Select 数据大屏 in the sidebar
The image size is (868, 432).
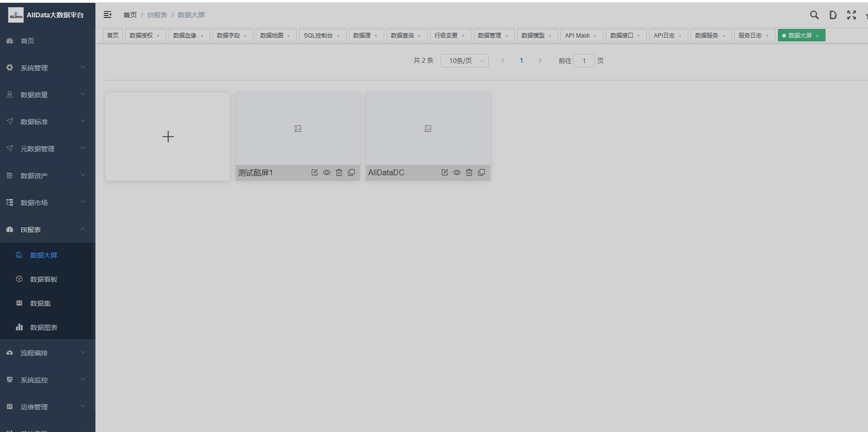(48, 255)
